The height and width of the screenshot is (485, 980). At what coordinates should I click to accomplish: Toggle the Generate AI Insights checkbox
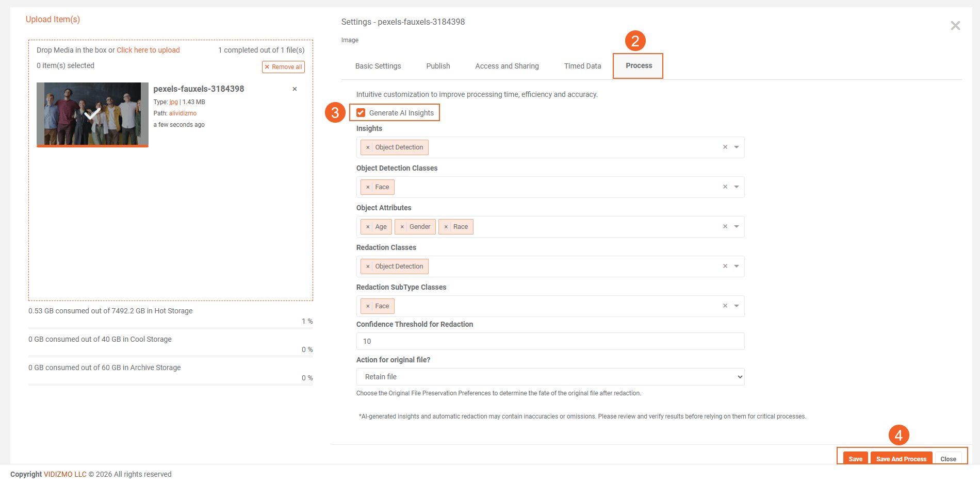[x=361, y=113]
